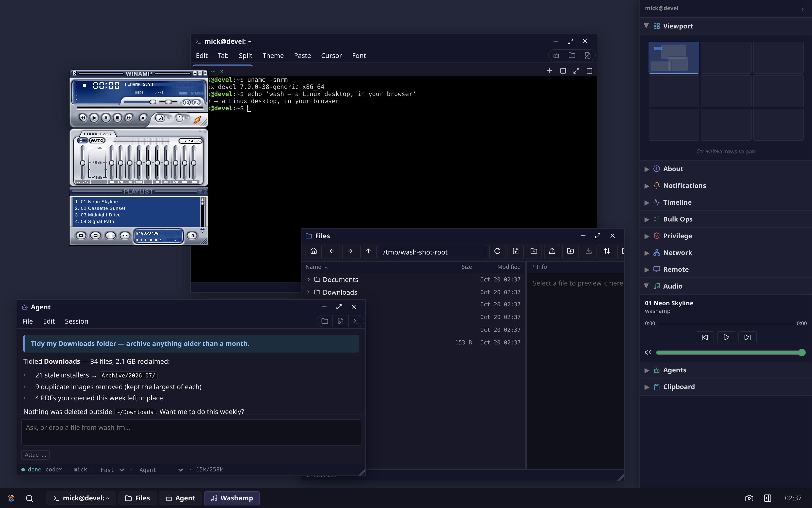This screenshot has height=508, width=812.
Task: Open the search icon in taskbar
Action: coord(29,498)
